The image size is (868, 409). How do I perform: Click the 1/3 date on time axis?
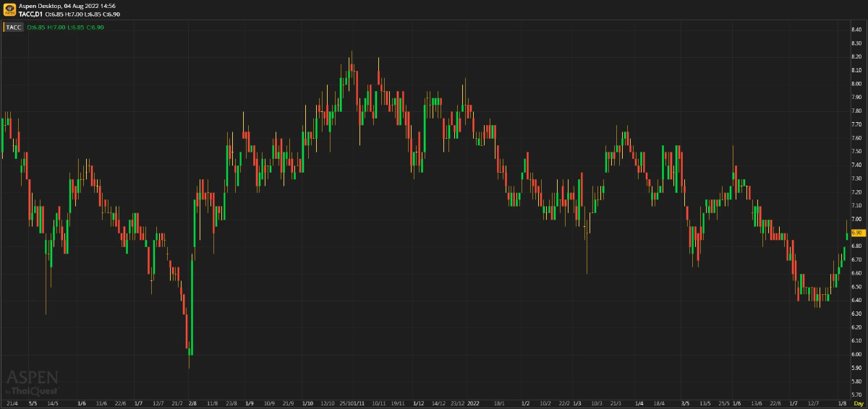pos(577,403)
